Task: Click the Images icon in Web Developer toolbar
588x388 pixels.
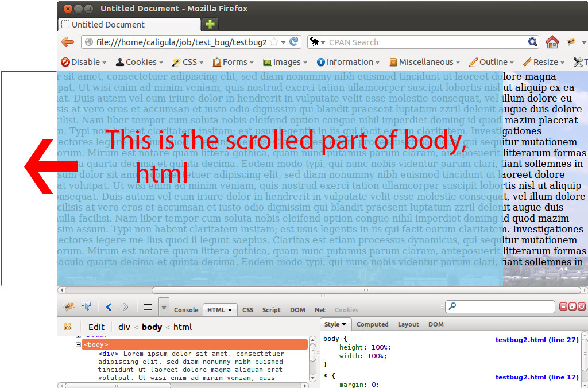Action: click(268, 62)
